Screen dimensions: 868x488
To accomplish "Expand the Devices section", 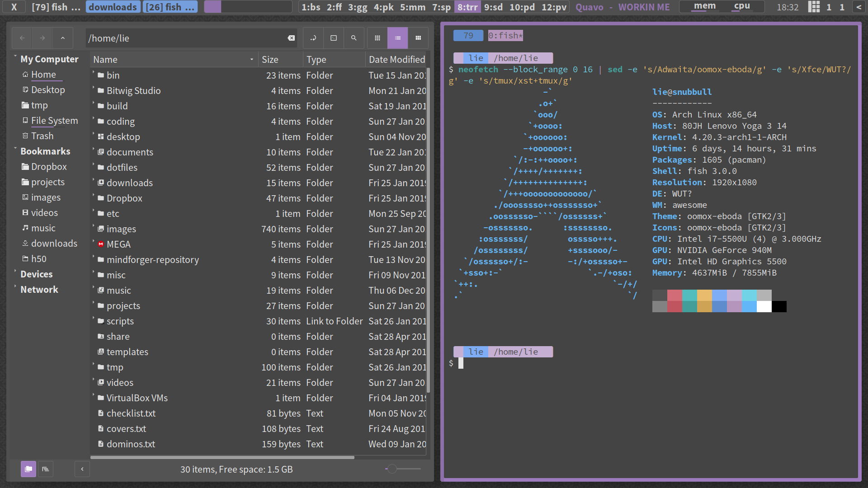I will [x=15, y=272].
